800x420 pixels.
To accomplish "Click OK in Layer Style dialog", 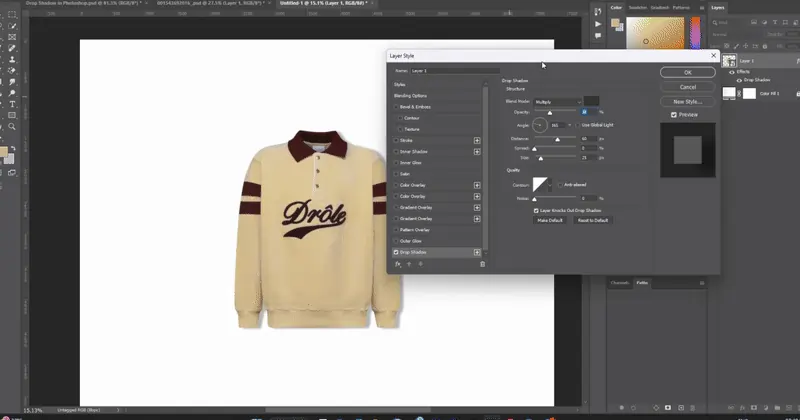I will pyautogui.click(x=688, y=72).
